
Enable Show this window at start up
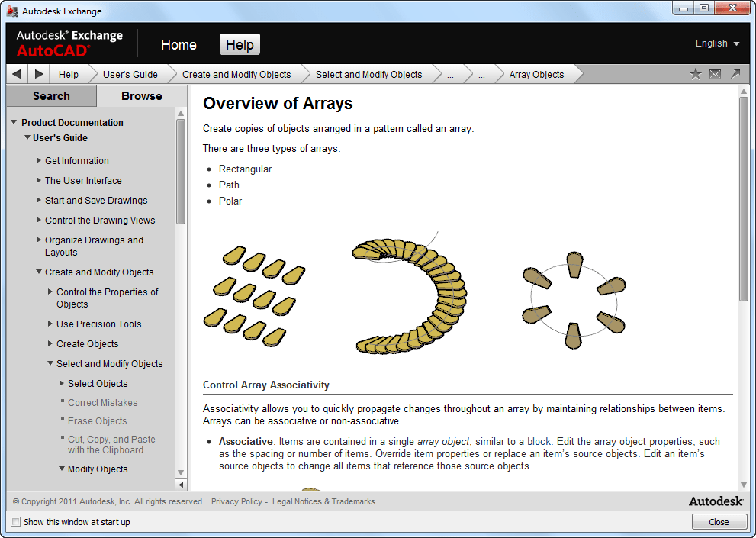pyautogui.click(x=16, y=522)
